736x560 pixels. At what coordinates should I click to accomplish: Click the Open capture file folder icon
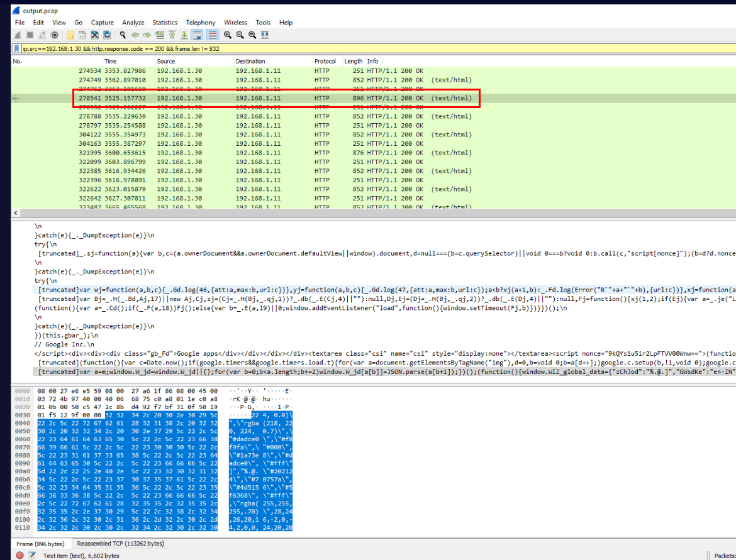pyautogui.click(x=70, y=35)
